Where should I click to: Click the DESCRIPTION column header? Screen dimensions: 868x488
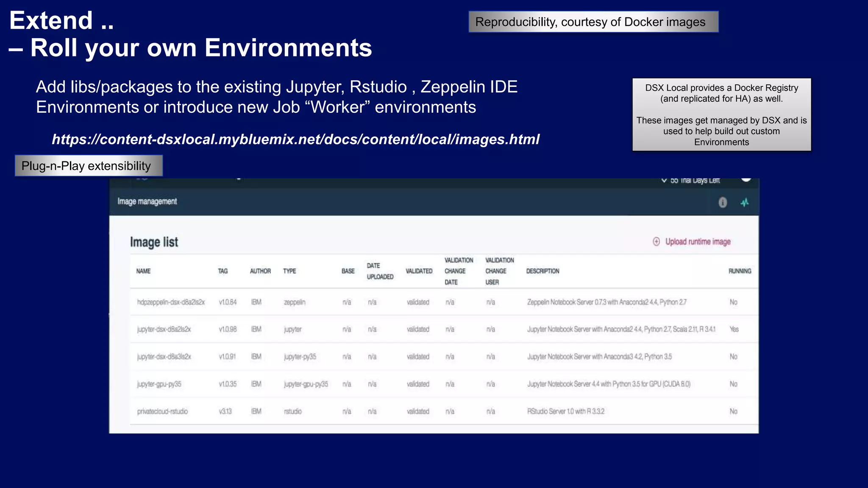542,271
